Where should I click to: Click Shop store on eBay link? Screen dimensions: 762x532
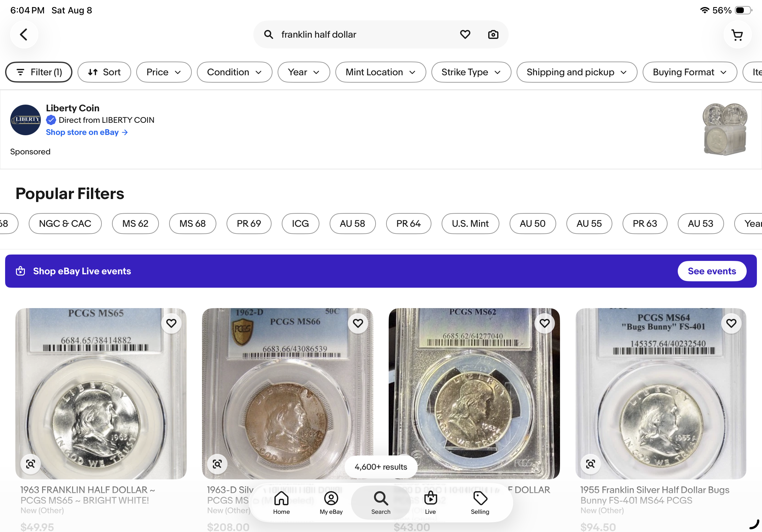(x=86, y=132)
